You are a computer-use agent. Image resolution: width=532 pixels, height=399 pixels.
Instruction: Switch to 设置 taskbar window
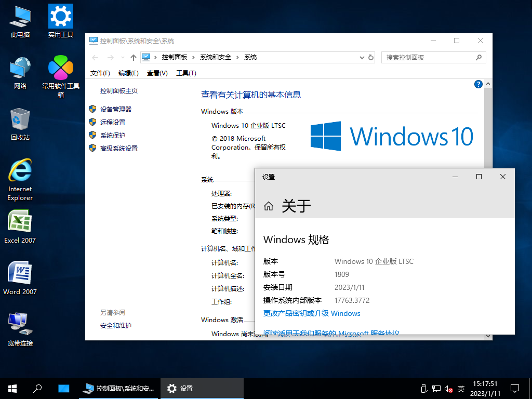202,389
